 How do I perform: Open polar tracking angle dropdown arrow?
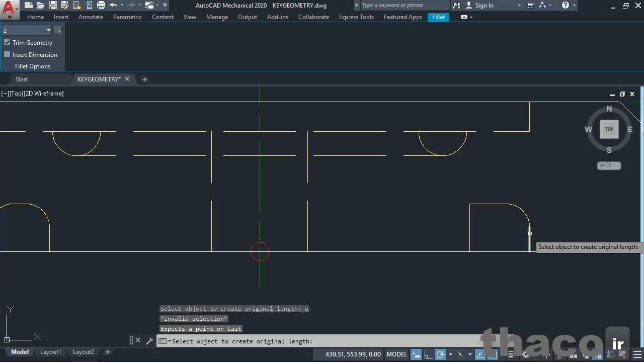coord(450,354)
